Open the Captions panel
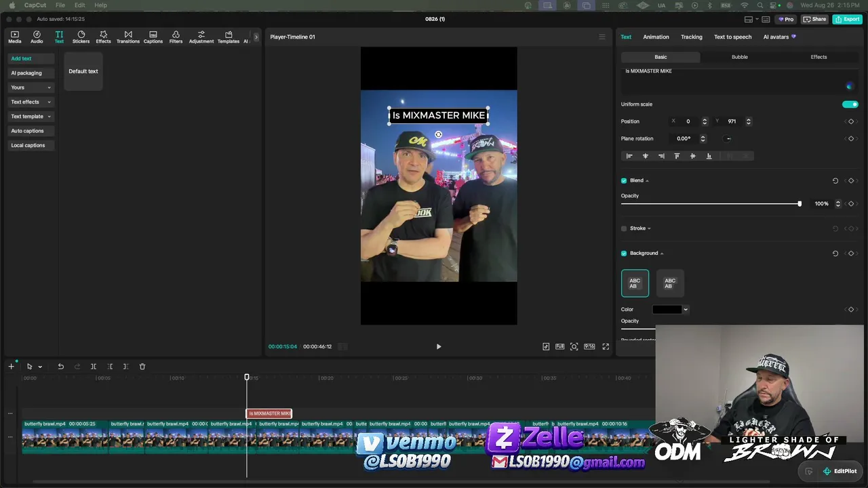The width and height of the screenshot is (868, 488). coord(153,37)
